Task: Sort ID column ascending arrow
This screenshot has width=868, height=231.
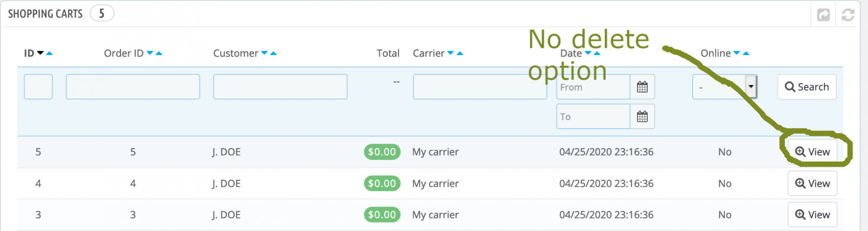Action: point(50,53)
